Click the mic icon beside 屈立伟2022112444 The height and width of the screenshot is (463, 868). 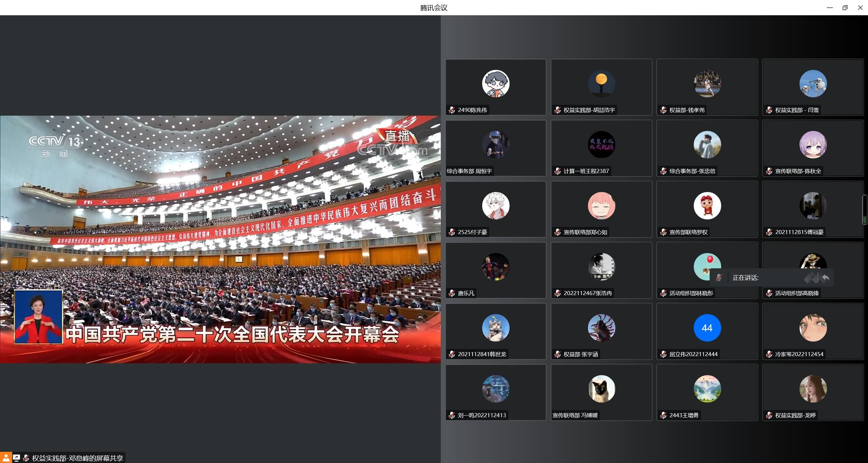(x=663, y=354)
